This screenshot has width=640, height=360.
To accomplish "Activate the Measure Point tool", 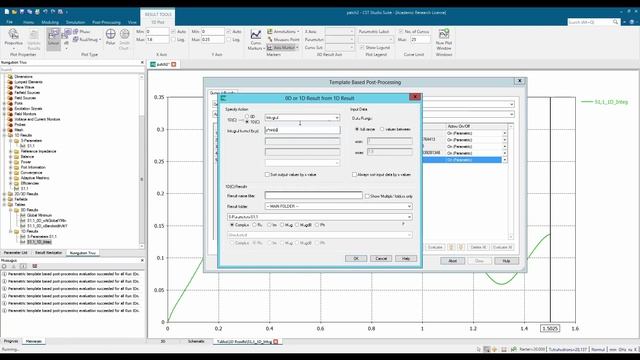I will click(270, 40).
